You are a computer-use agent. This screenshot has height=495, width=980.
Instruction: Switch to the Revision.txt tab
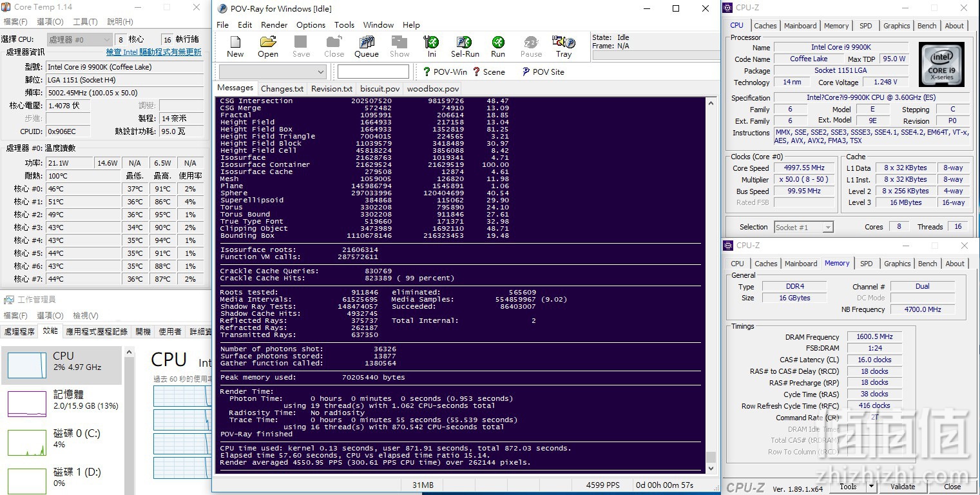(331, 89)
